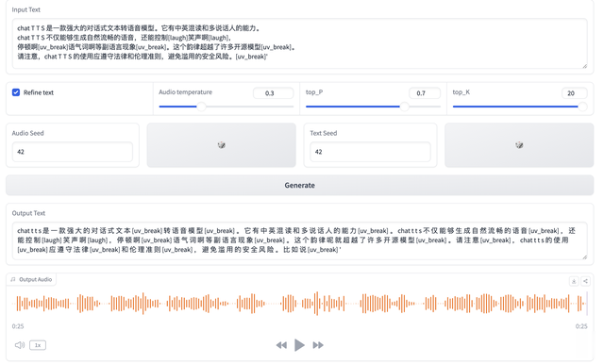Image resolution: width=604 pixels, height=364 pixels.
Task: Click the Audio temperature value field
Action: [273, 93]
